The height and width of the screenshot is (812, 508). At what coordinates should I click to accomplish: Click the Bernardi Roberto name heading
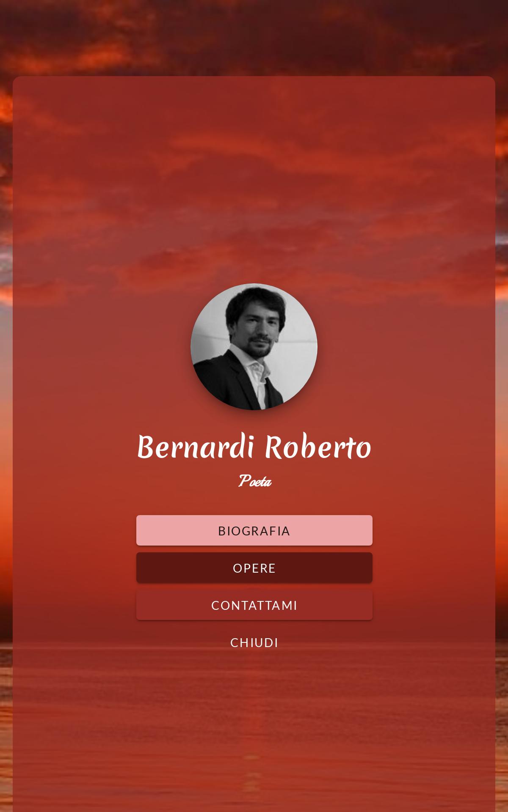(x=254, y=447)
